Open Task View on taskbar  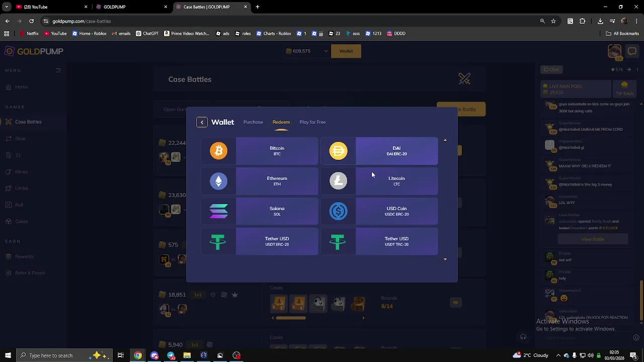121,355
